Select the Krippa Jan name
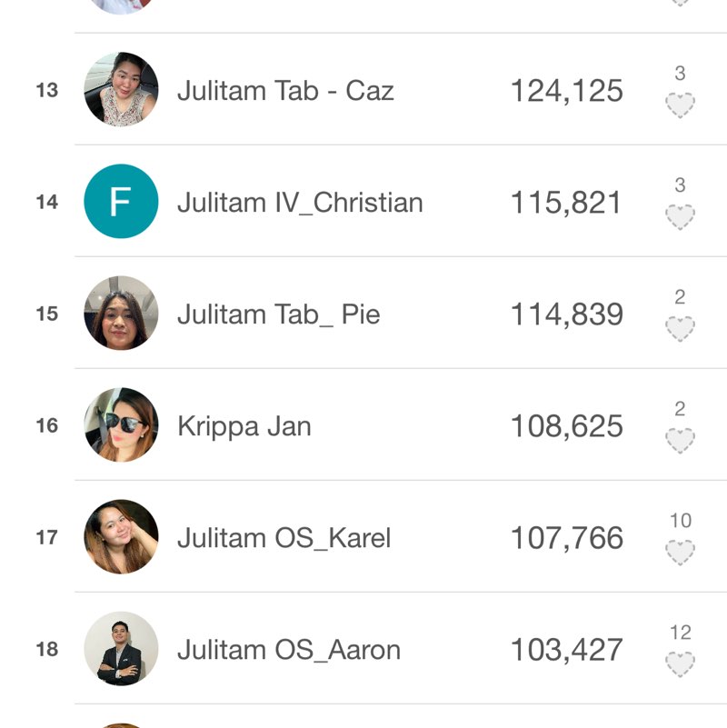 point(244,426)
